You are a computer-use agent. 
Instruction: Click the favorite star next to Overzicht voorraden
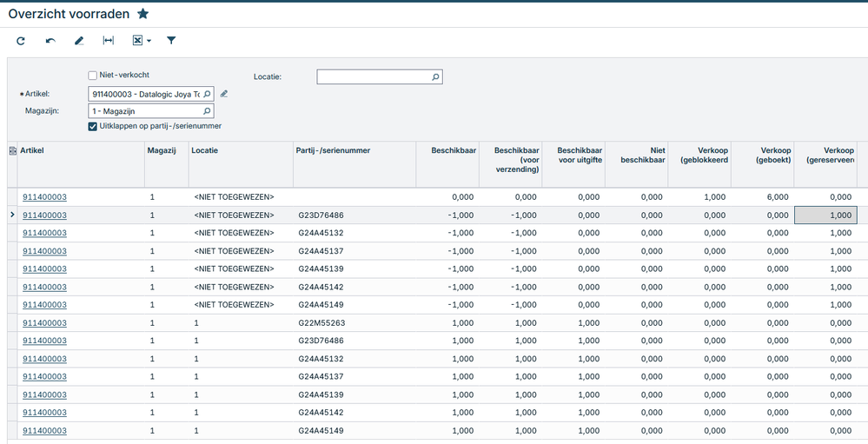[x=142, y=14]
